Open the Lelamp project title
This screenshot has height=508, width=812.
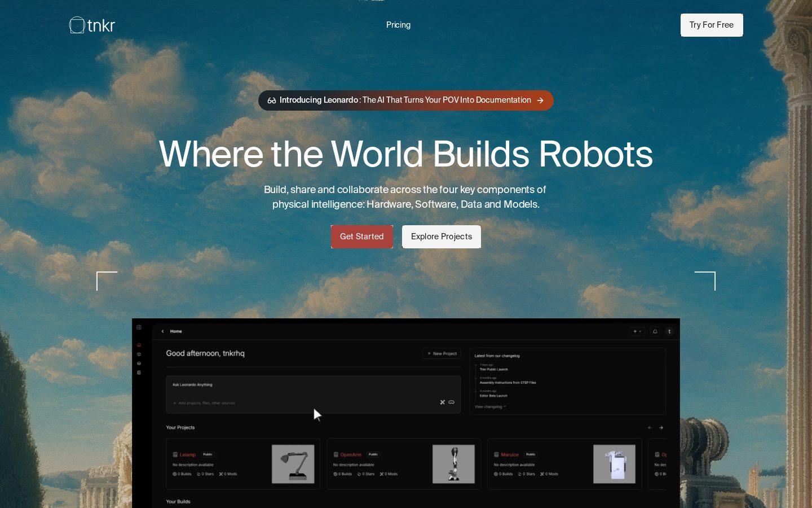pos(187,454)
